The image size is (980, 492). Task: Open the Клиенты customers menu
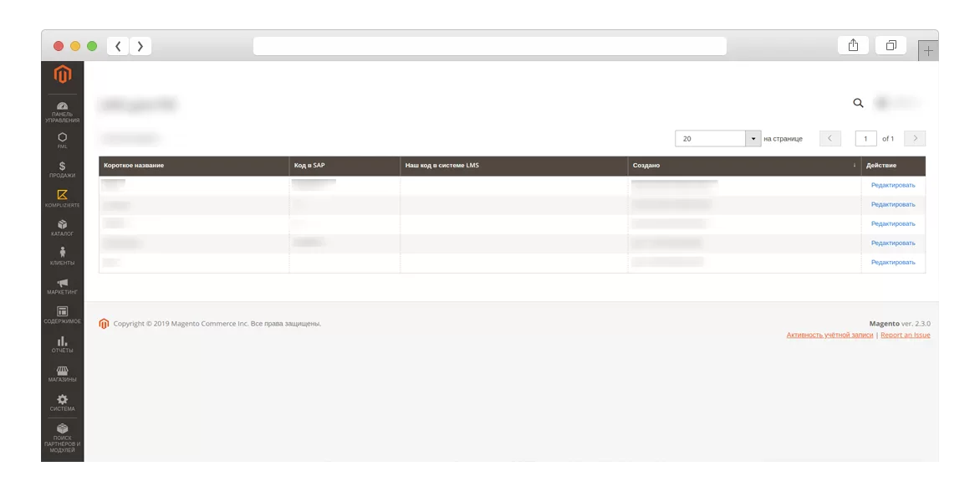[62, 256]
